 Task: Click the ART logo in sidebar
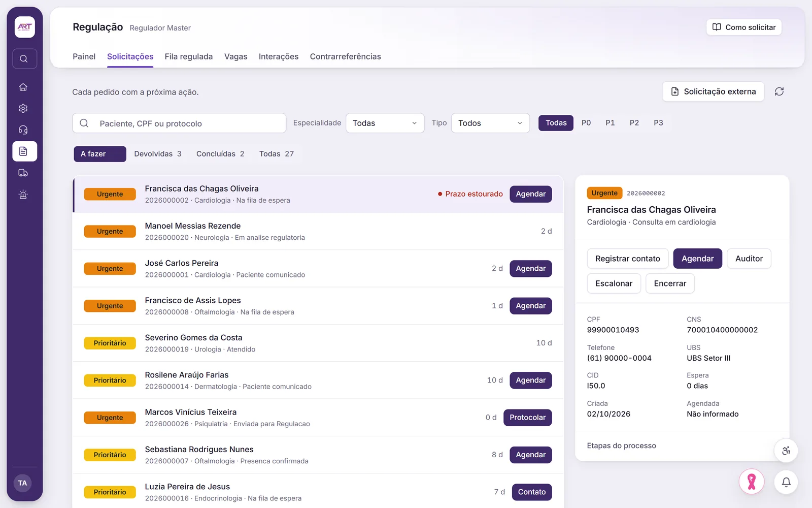point(24,27)
